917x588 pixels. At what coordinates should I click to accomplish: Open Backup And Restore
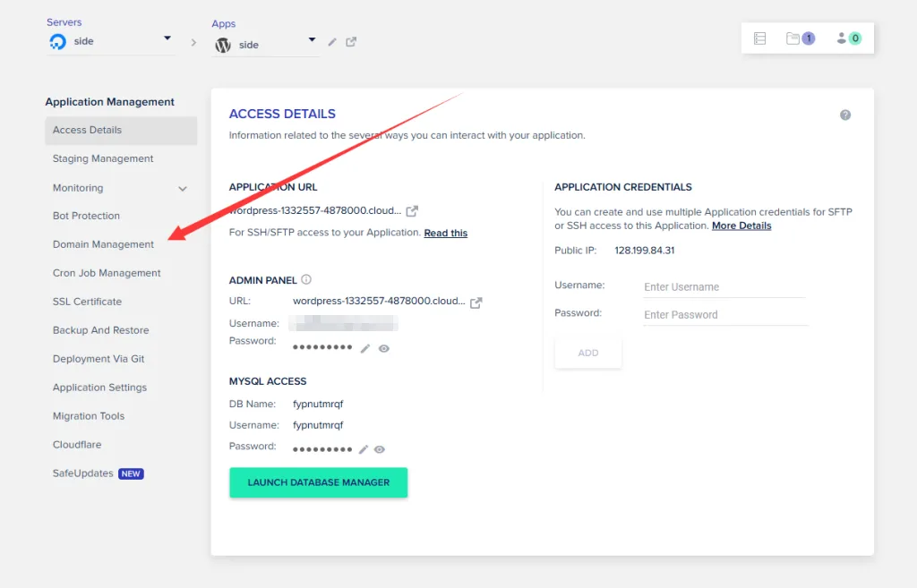100,331
